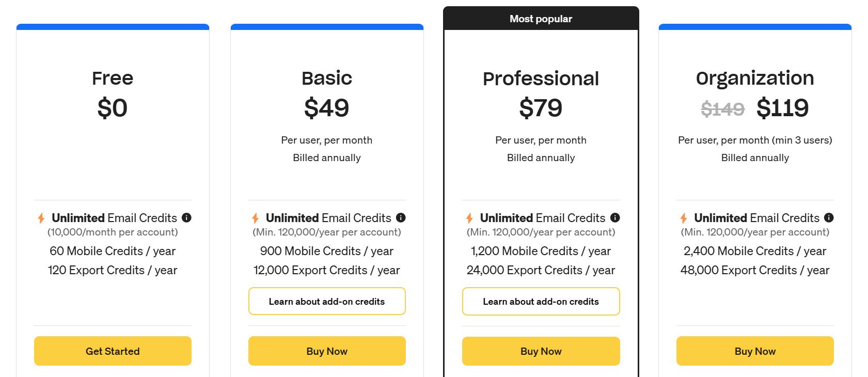The height and width of the screenshot is (377, 868).
Task: Click lightning bolt icon in Free plan
Action: 41,218
